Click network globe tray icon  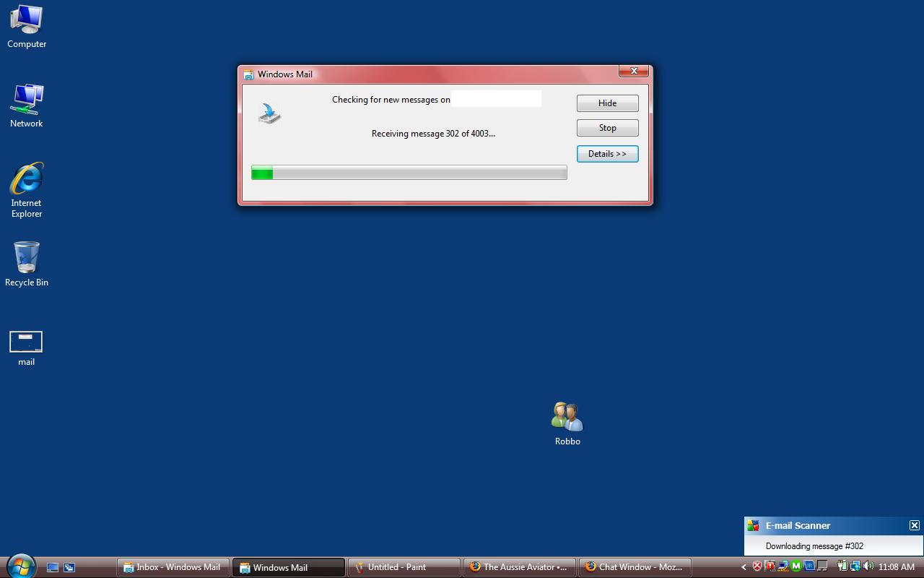855,566
